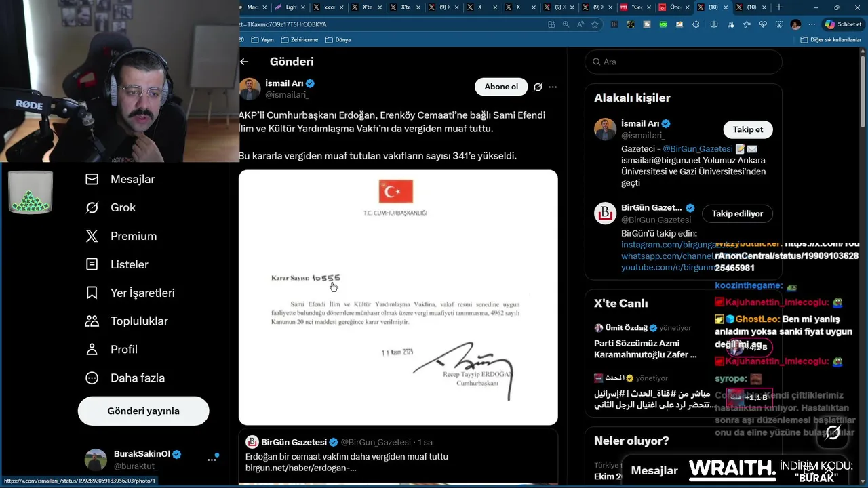The width and height of the screenshot is (868, 488).
Task: Click the BurakSakinOl profile avatar
Action: point(96,460)
